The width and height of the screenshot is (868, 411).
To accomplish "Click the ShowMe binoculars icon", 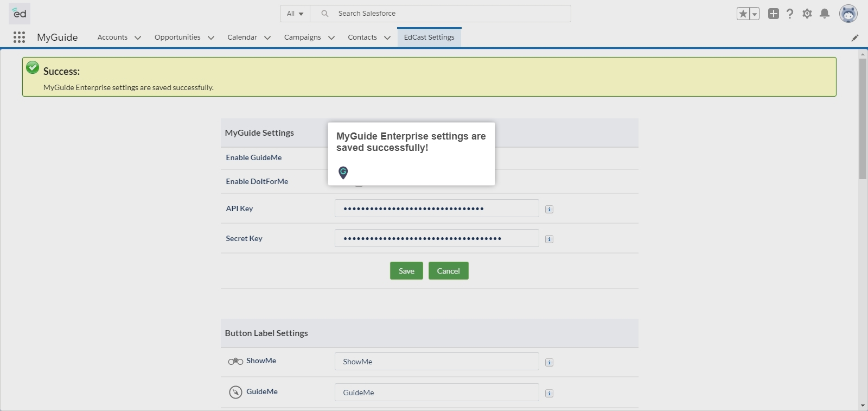I will tap(235, 361).
